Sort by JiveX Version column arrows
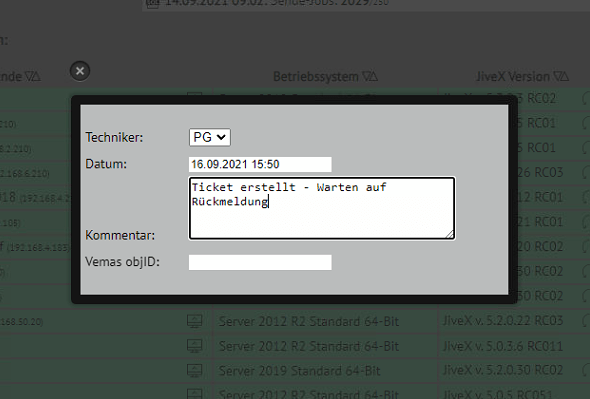The image size is (590, 399). point(561,77)
